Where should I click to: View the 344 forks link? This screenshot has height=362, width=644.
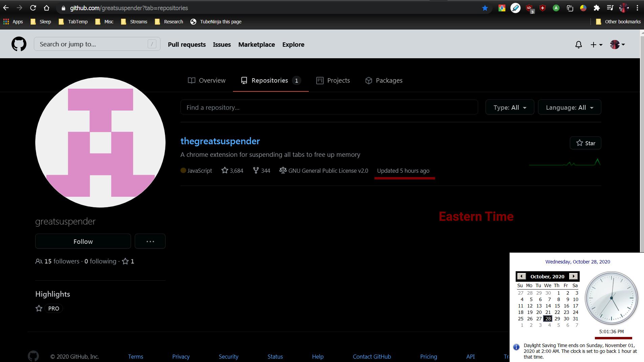point(261,171)
